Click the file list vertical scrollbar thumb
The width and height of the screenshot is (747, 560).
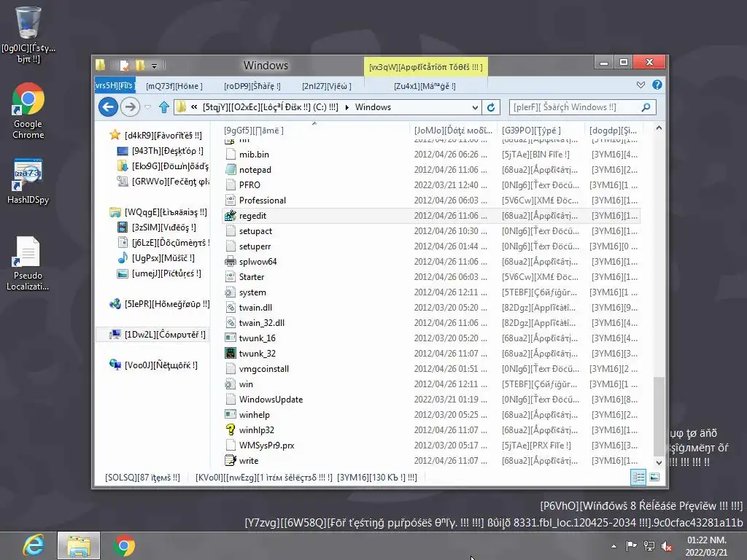click(x=659, y=416)
